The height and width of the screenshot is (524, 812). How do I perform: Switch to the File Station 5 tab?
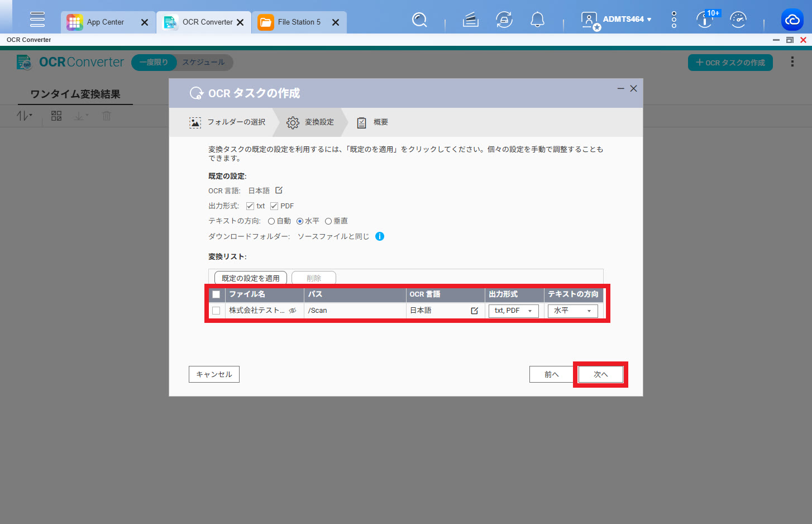[x=299, y=22]
